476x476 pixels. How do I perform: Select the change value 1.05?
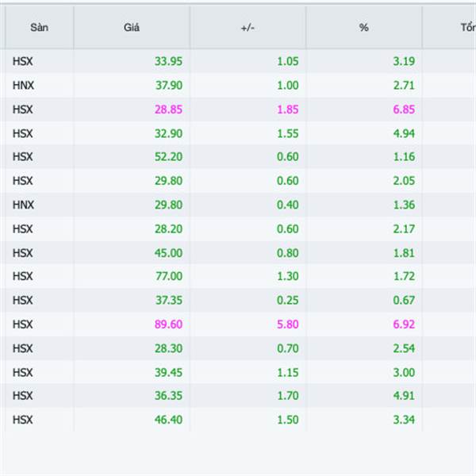(288, 61)
